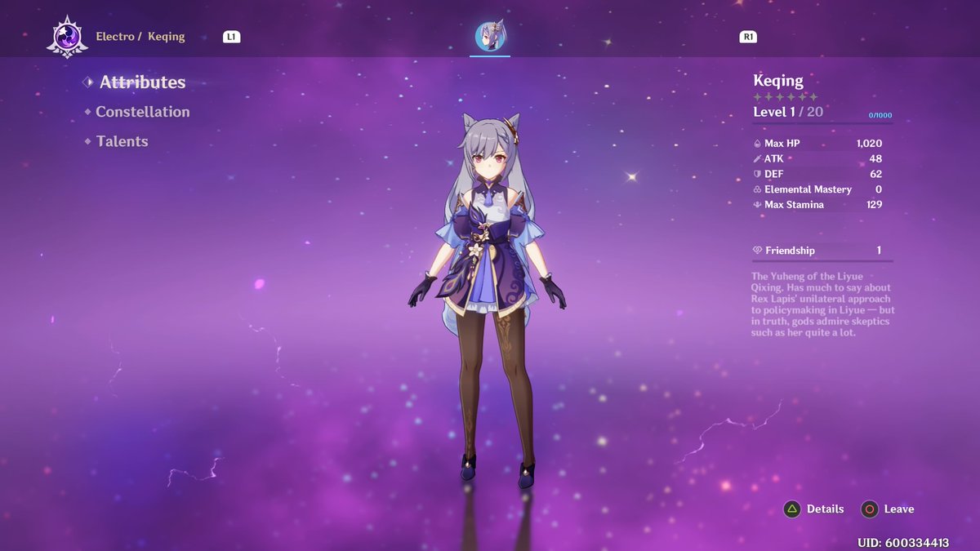The height and width of the screenshot is (551, 980).
Task: Click the Max Stamina icon
Action: [758, 205]
